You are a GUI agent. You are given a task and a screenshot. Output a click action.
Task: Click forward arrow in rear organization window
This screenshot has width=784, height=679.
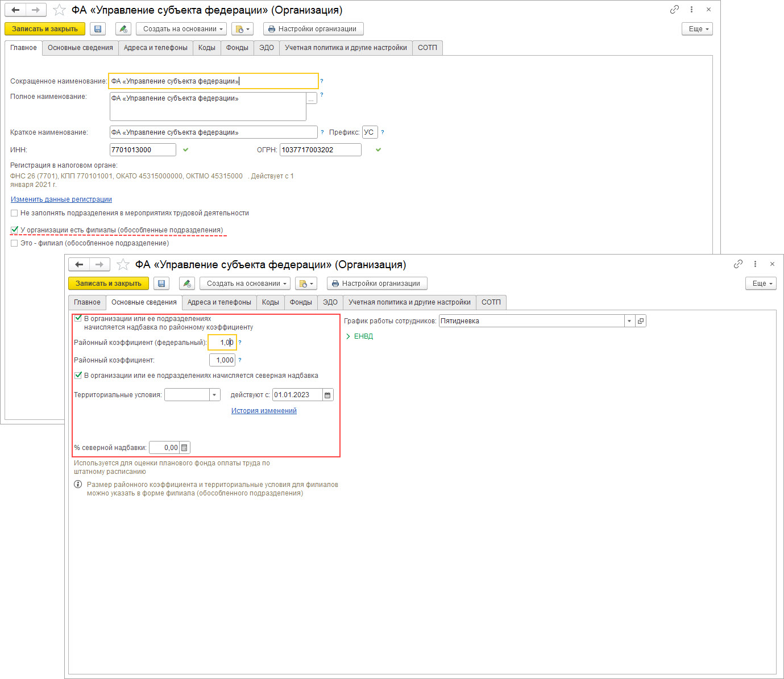point(36,10)
